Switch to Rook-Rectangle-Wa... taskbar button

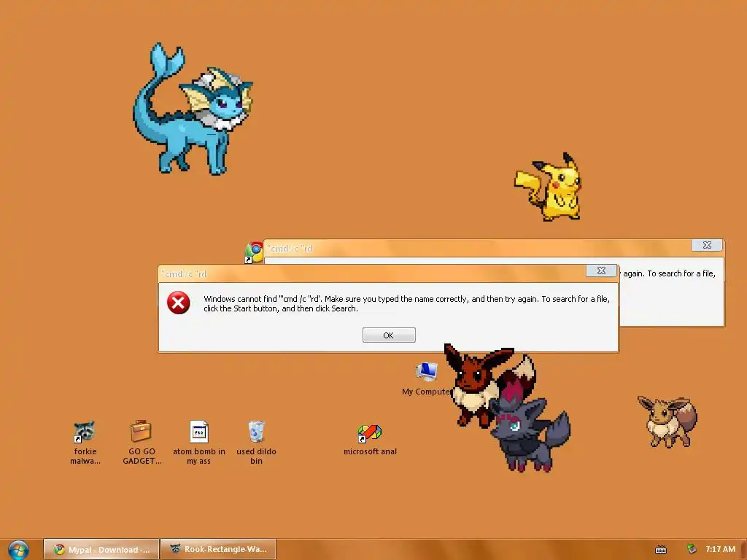(x=218, y=549)
